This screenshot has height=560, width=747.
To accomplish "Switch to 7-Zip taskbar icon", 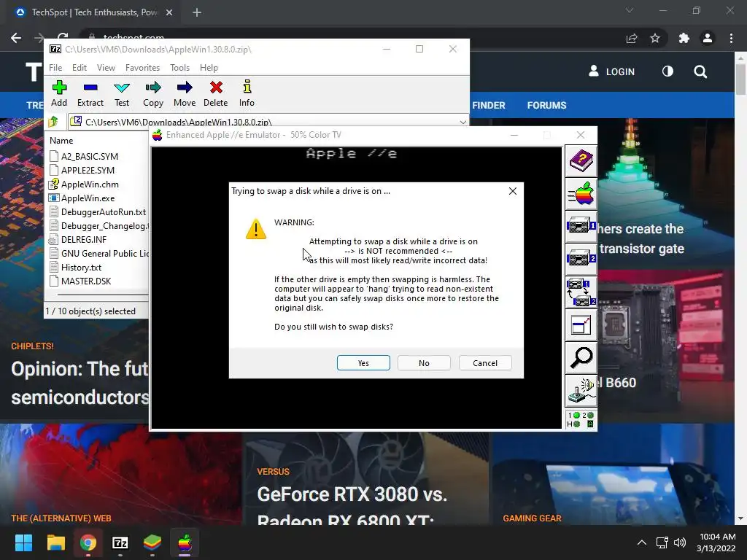I will 120,542.
